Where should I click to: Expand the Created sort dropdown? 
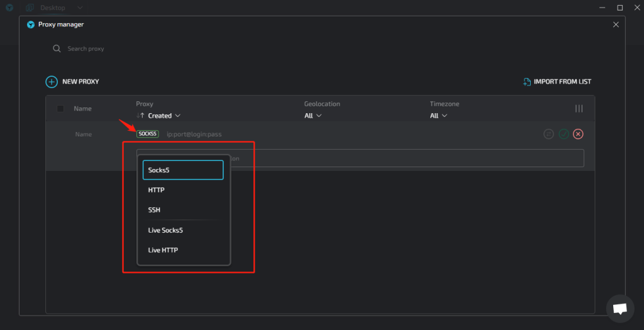[x=164, y=116]
